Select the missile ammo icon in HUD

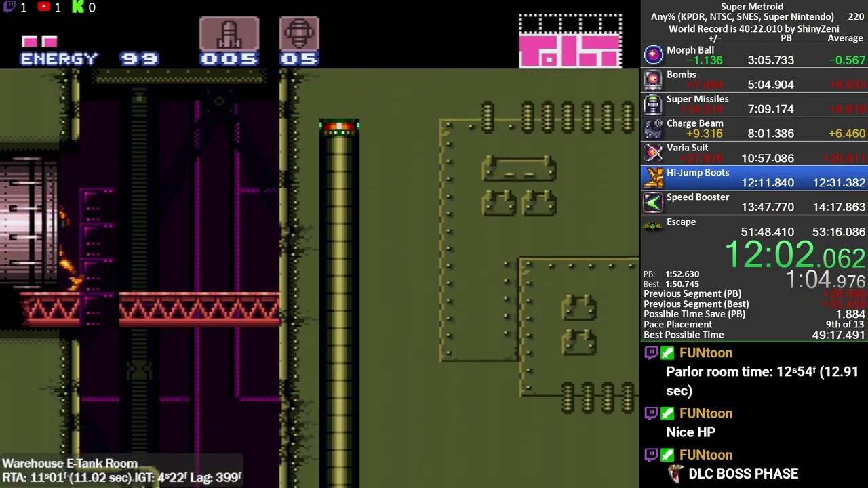[x=229, y=34]
